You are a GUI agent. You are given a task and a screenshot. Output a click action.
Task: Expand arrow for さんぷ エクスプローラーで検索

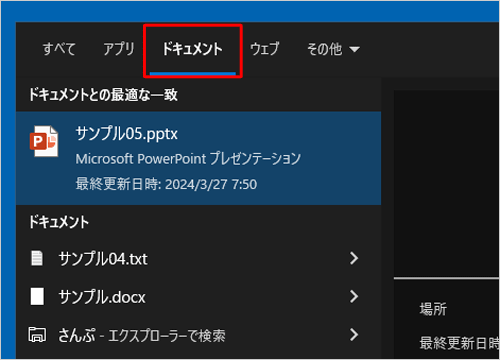(x=354, y=335)
